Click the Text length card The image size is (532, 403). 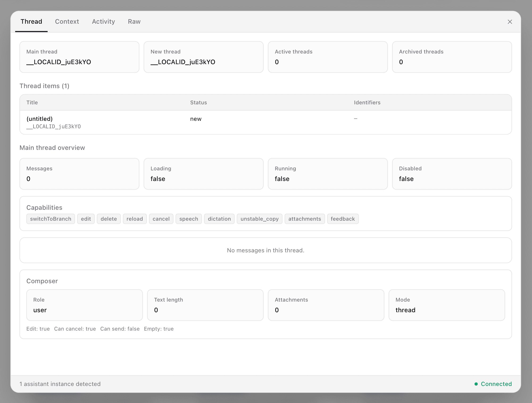[205, 305]
